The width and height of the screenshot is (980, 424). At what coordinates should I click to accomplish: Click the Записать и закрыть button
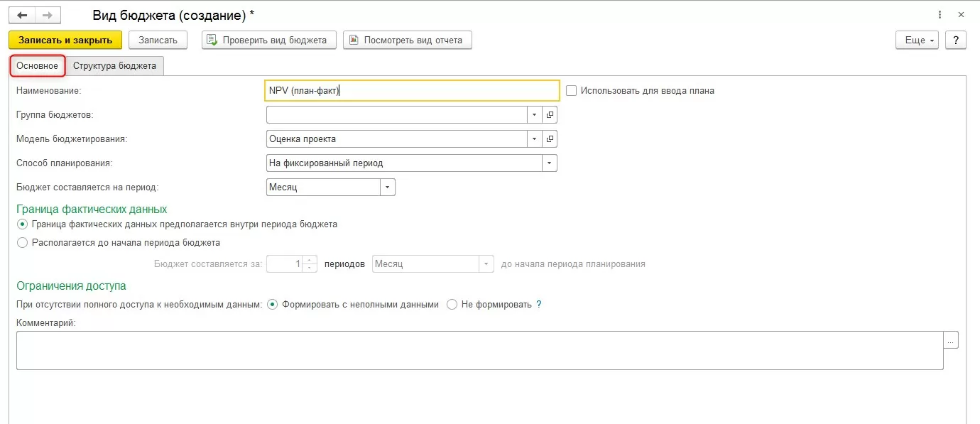pyautogui.click(x=65, y=40)
